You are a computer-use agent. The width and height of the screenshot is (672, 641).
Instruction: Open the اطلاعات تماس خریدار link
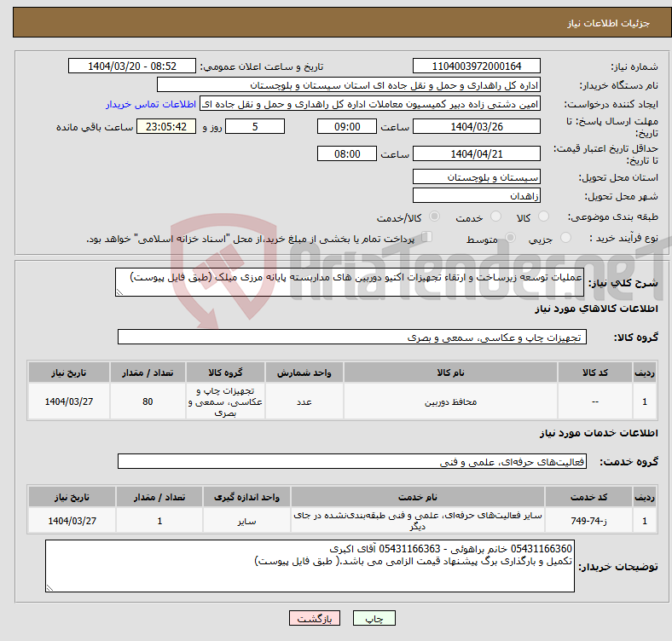(x=151, y=104)
